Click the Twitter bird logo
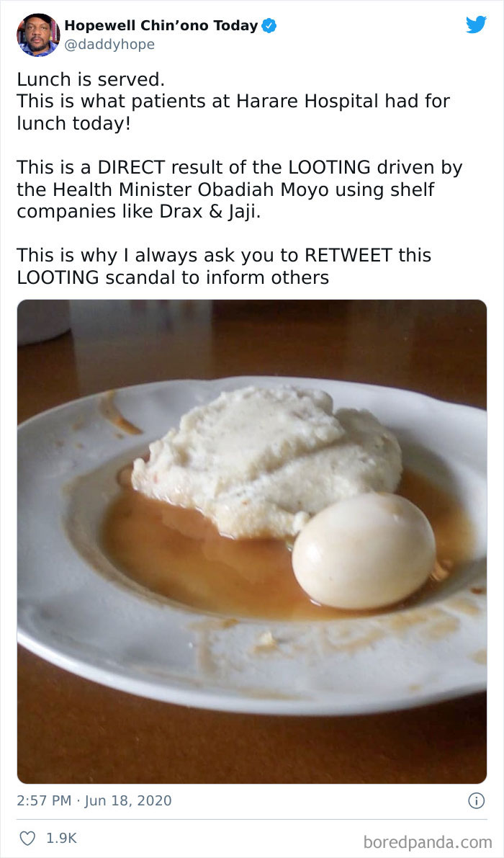This screenshot has height=858, width=504. (x=476, y=24)
